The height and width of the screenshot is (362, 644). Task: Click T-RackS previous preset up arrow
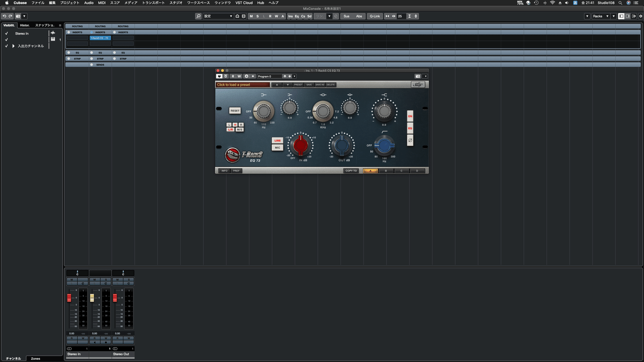point(277,84)
